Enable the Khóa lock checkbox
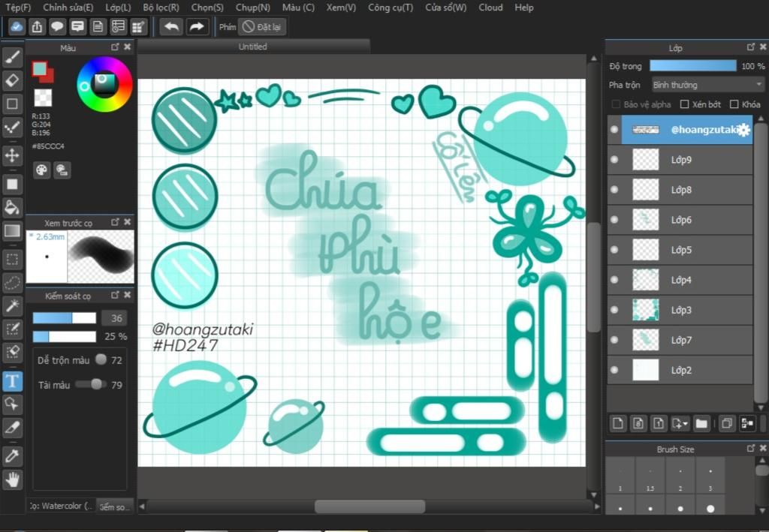 point(734,104)
